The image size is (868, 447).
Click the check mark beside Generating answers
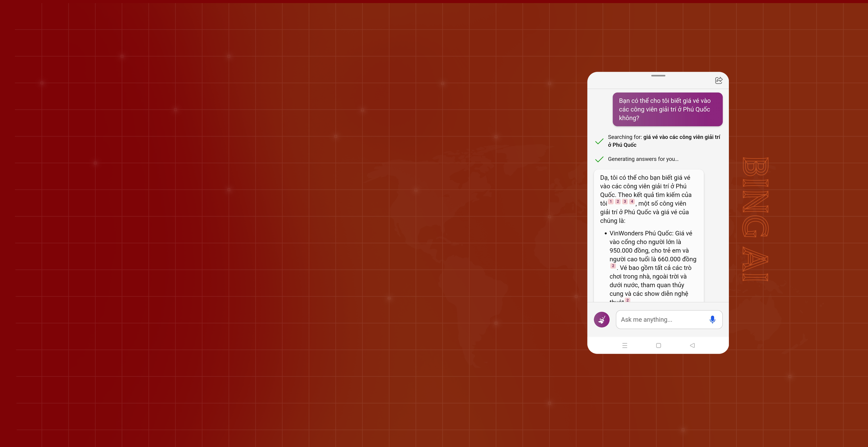599,159
